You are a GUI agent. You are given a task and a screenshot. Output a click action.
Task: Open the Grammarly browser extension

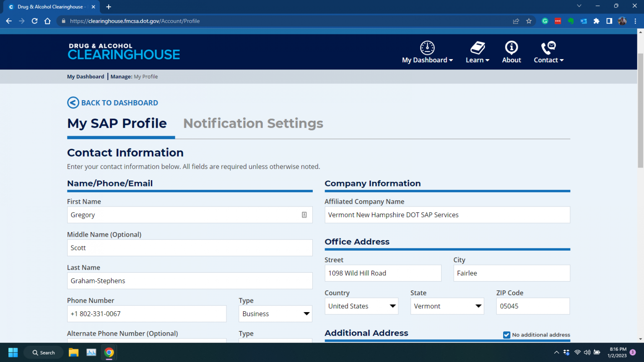545,21
